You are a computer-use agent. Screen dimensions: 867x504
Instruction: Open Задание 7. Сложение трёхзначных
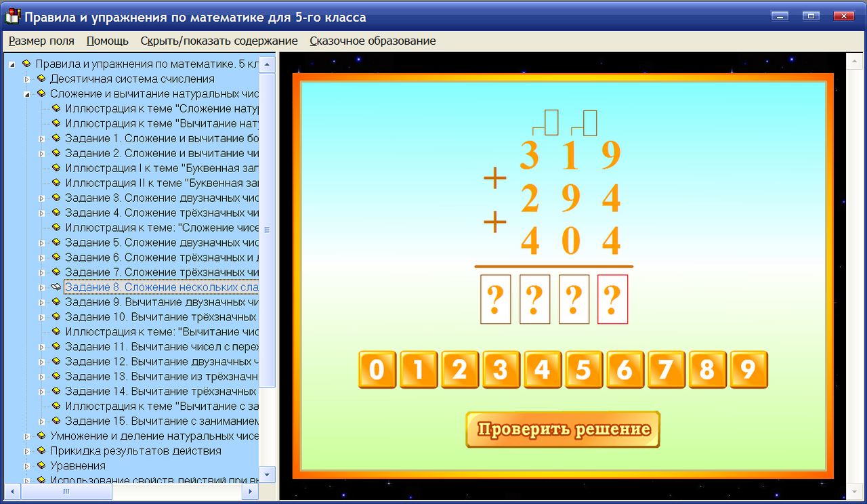click(162, 272)
